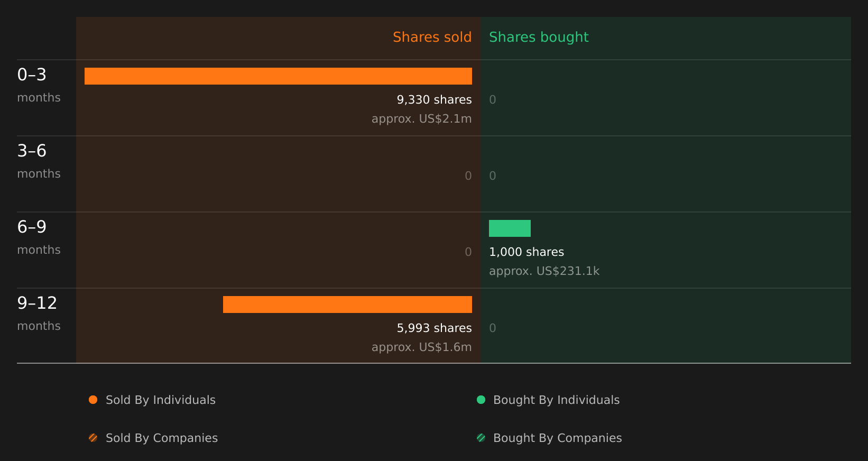The height and width of the screenshot is (461, 868).
Task: Select the orange 9–12 months sold bar
Action: tap(347, 305)
